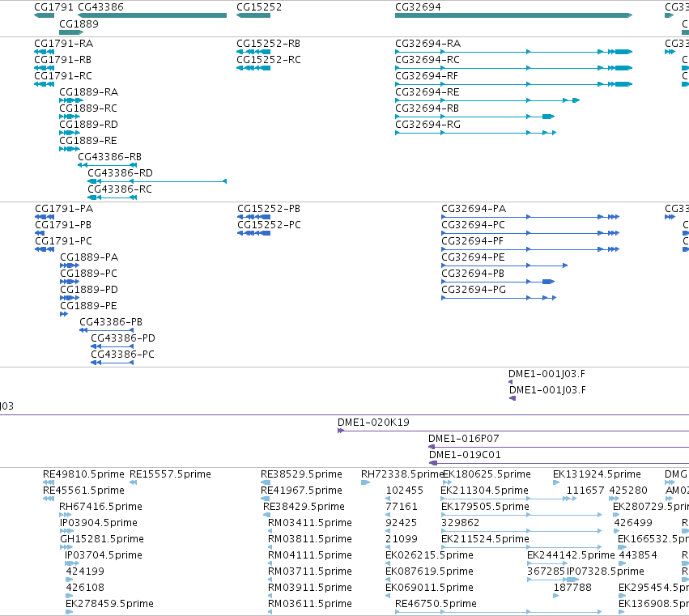Select EST RE49810.5prime
689x616 pixels.
pyautogui.click(x=83, y=474)
